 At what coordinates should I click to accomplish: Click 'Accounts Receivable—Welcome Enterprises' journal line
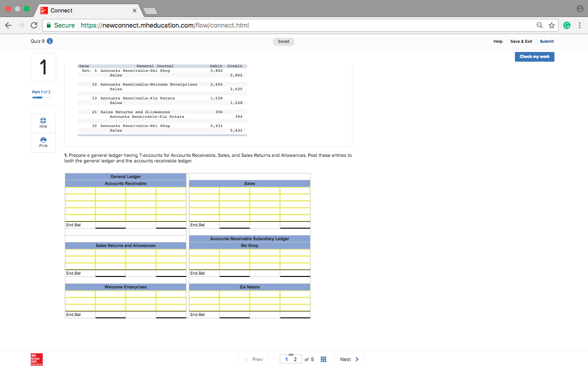point(149,84)
